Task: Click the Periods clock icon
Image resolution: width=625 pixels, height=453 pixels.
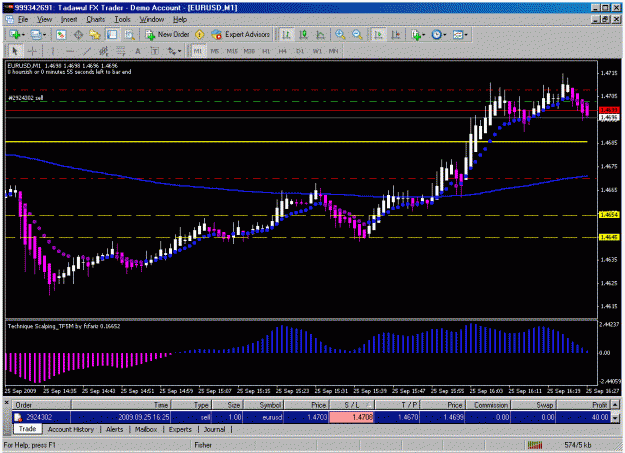Action: pos(436,35)
